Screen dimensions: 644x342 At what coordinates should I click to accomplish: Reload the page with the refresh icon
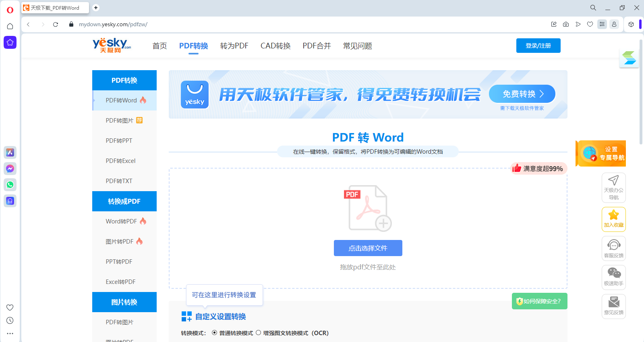pos(56,24)
